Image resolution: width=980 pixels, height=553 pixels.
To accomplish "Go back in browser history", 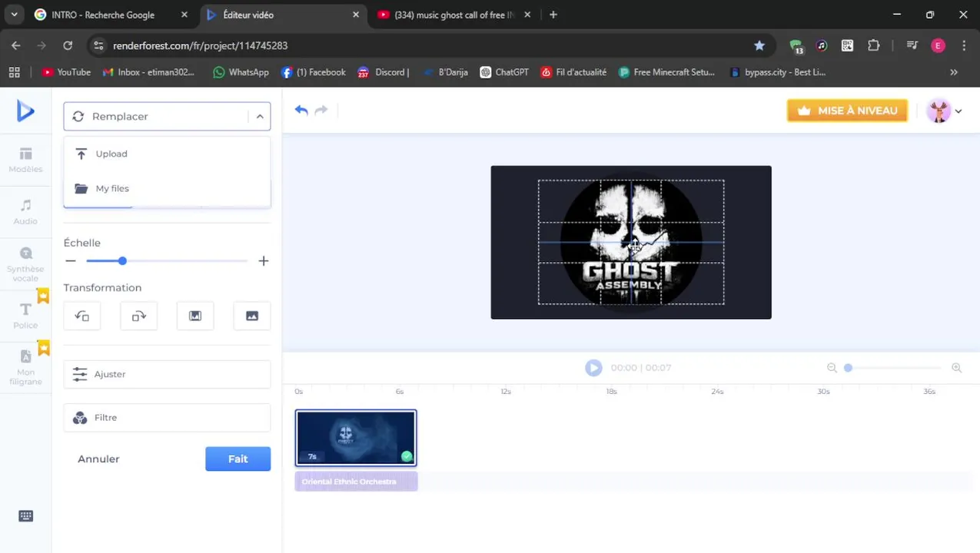I will 16,45.
